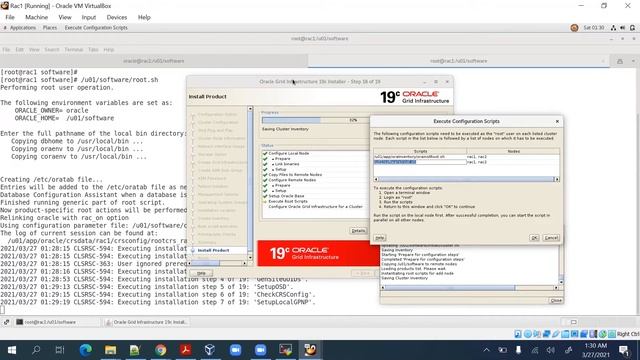Open the power icon in GNOME panel
Image resolution: width=640 pixels, height=360 pixels.
click(632, 28)
